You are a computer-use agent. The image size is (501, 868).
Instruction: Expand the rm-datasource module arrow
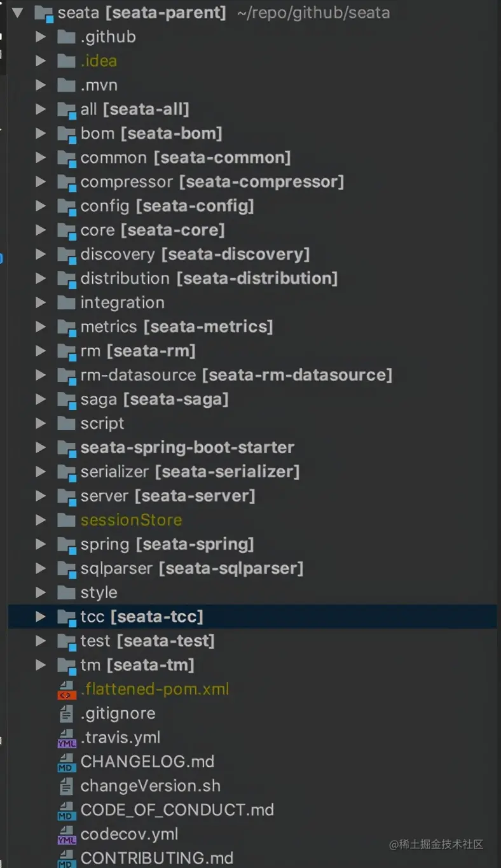41,375
